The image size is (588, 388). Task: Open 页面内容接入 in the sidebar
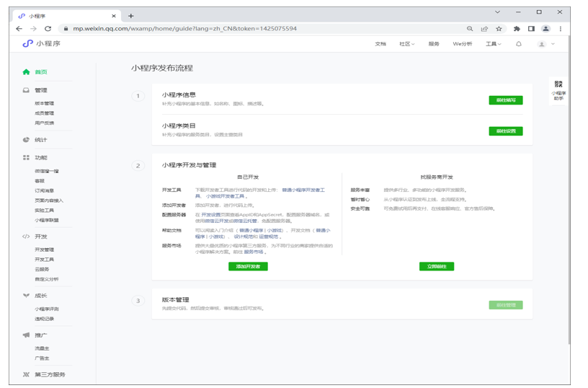pyautogui.click(x=49, y=200)
